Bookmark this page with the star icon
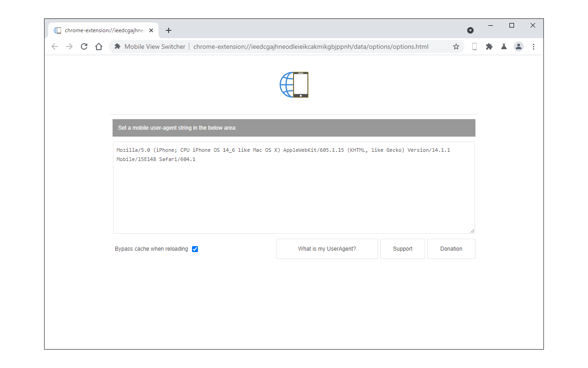This screenshot has height=368, width=588. point(456,46)
